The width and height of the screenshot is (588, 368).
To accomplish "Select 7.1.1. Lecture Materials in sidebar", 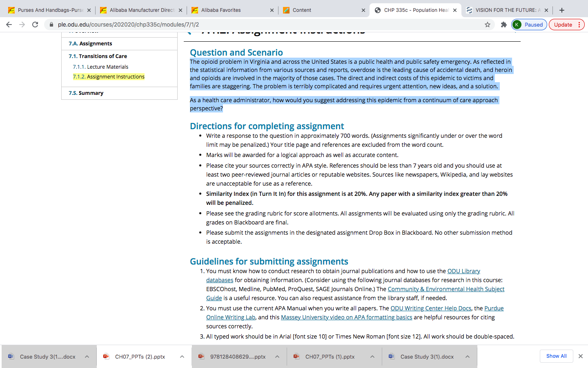I will (x=100, y=67).
